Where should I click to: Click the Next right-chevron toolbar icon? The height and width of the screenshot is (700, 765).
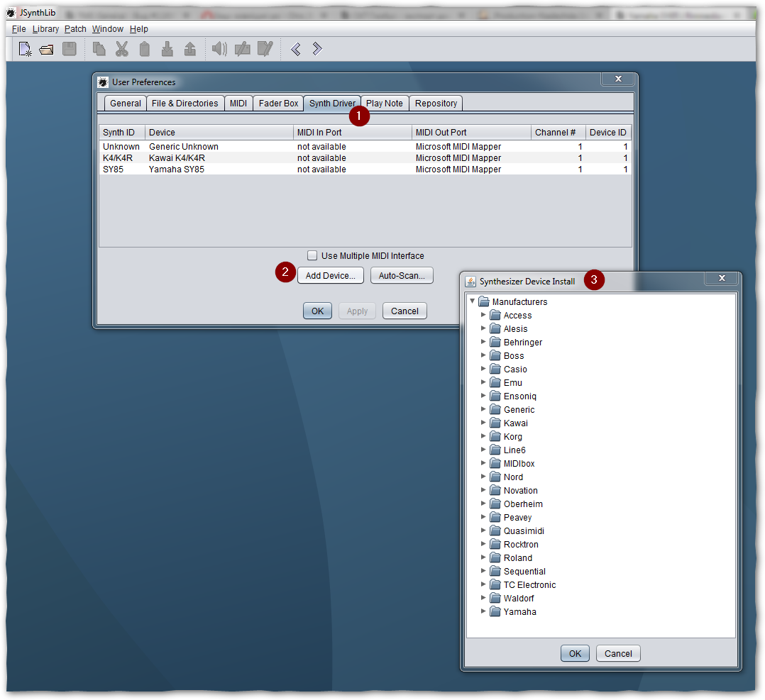(x=317, y=49)
